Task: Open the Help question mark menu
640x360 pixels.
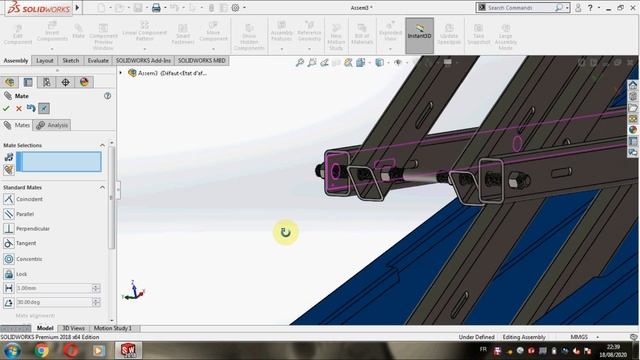Action: [590, 8]
